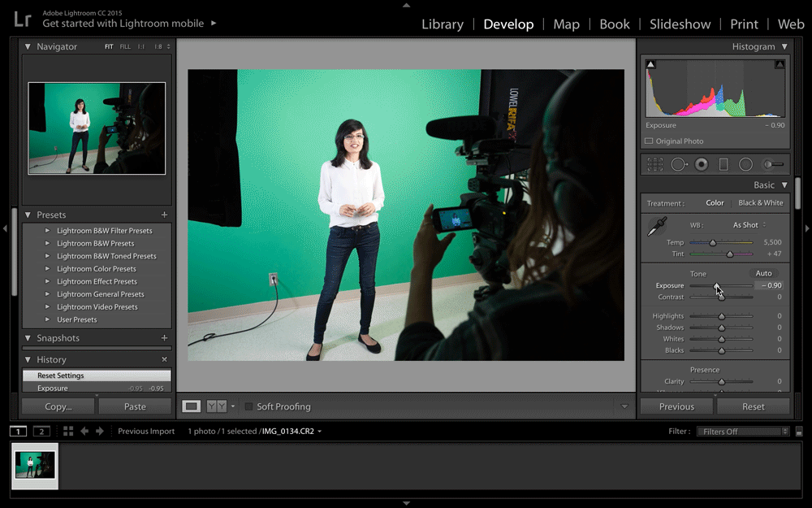Expand the Snapshots panel
The height and width of the screenshot is (508, 812).
(x=28, y=338)
